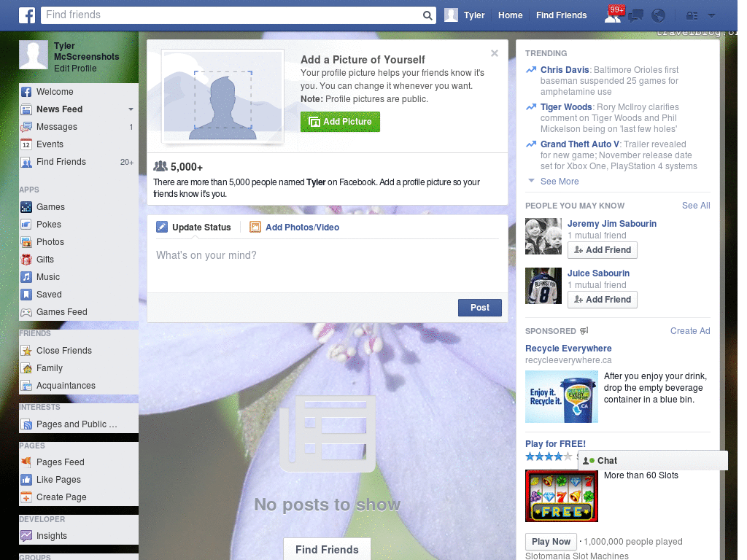The height and width of the screenshot is (560, 747).
Task: Open Juice Sabourin's profile photo
Action: point(543,286)
